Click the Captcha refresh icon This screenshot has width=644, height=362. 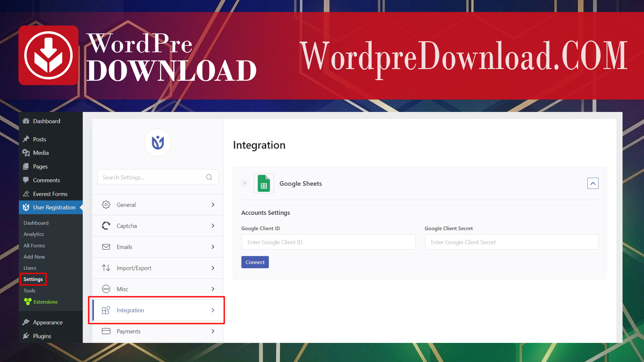pyautogui.click(x=106, y=226)
